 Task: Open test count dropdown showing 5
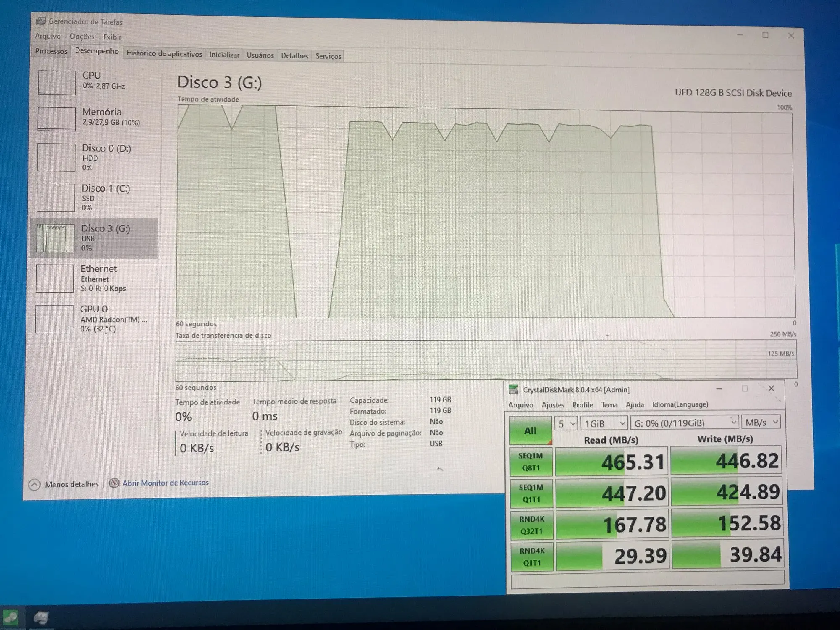[567, 423]
